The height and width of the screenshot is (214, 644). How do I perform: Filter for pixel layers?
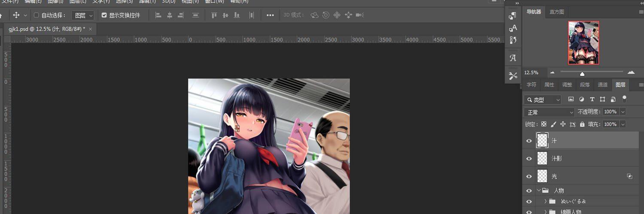pos(571,99)
